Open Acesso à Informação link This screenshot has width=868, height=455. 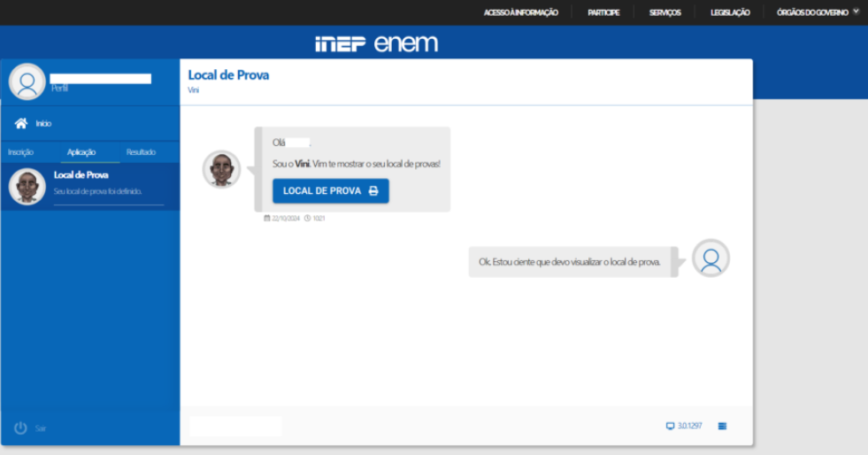click(x=520, y=12)
